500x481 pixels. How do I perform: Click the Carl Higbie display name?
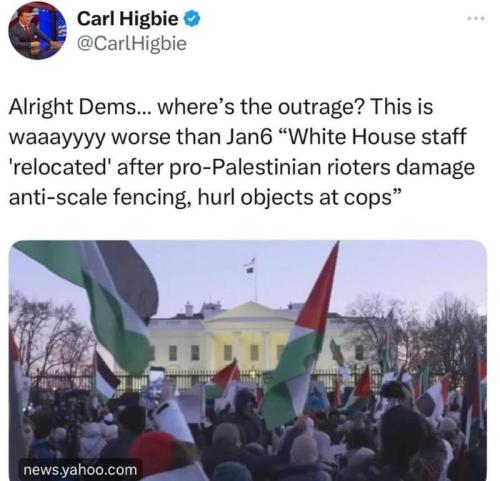pyautogui.click(x=128, y=19)
